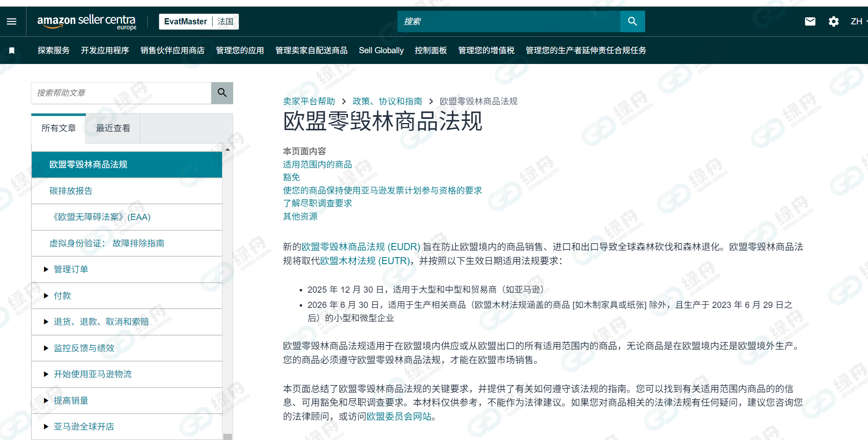This screenshot has height=440, width=868.
Task: Expand the 管理订单 section
Action: 71,269
